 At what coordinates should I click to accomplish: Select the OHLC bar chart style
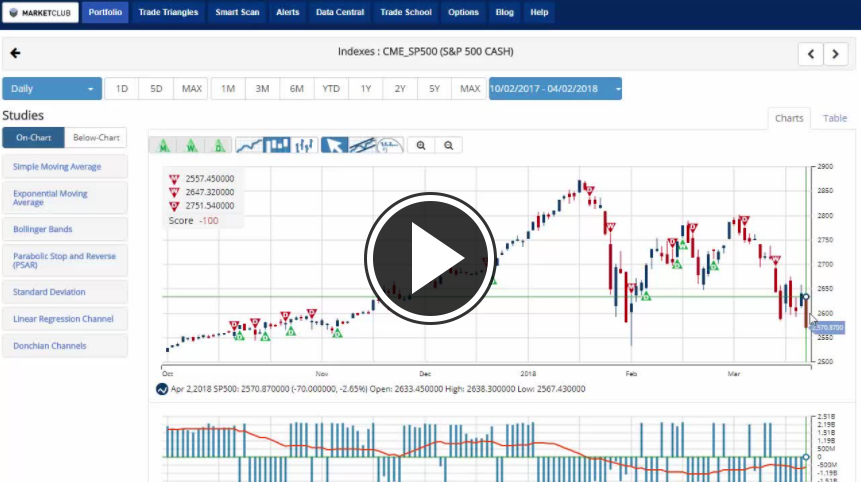pos(305,145)
